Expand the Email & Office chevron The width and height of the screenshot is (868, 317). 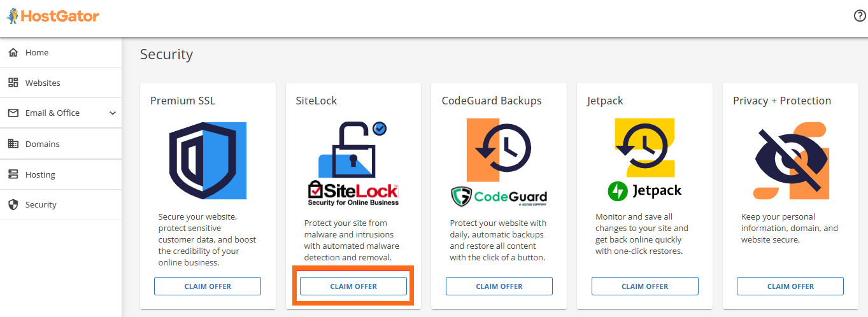click(113, 113)
